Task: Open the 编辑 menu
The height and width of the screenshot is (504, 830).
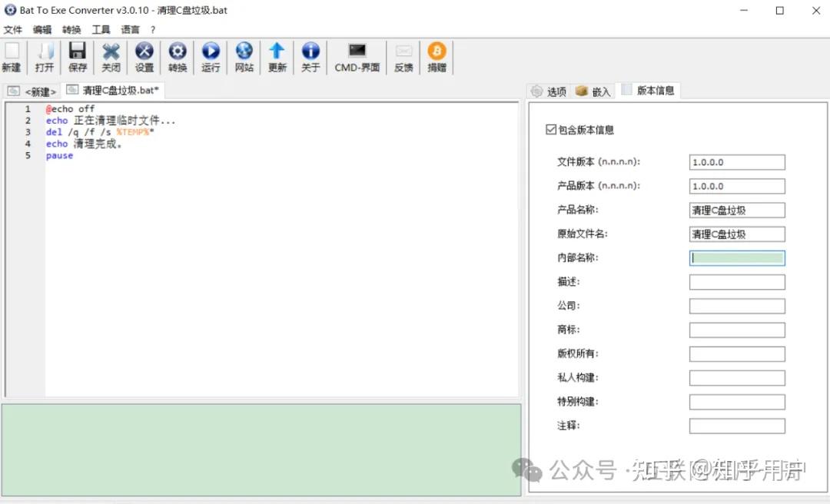Action: click(x=42, y=30)
